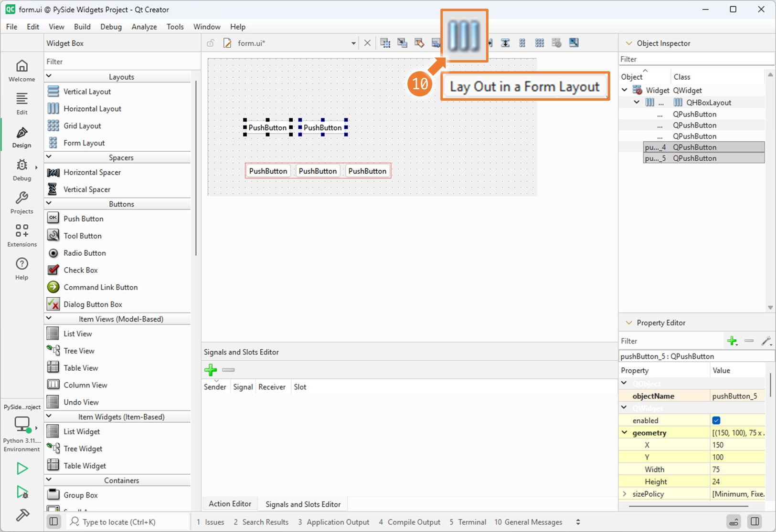This screenshot has height=532, width=776.
Task: Collapse the Object Inspector panel
Action: [629, 43]
